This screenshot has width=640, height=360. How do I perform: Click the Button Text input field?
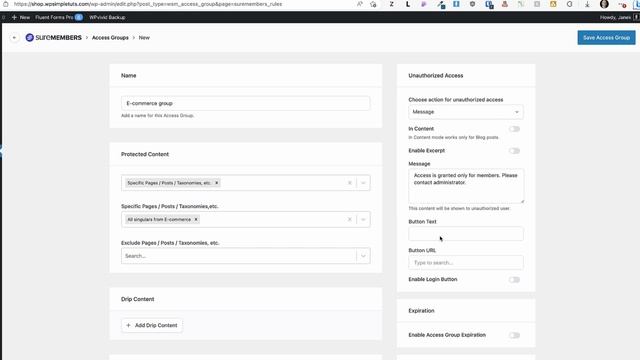466,234
